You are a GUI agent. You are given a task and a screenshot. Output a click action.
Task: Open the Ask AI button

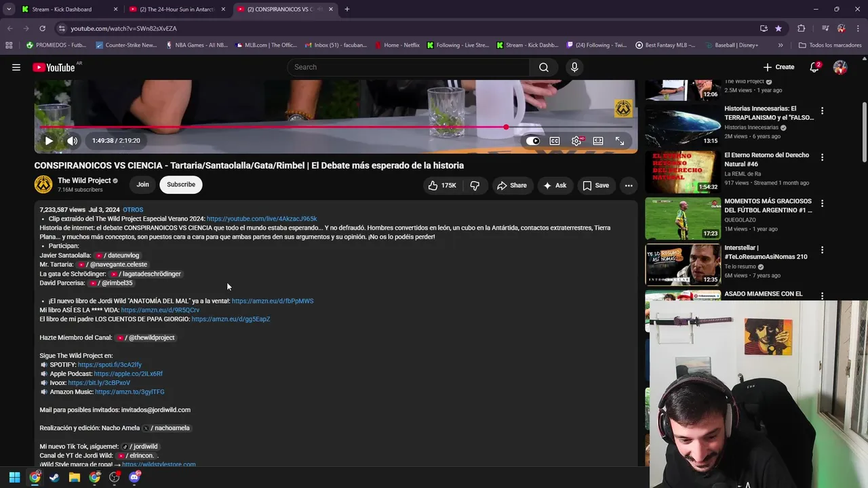pyautogui.click(x=555, y=185)
